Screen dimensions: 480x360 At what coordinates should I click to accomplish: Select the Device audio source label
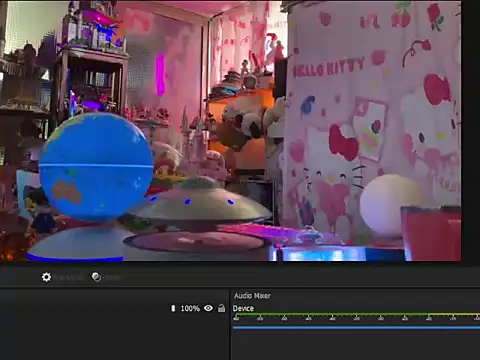243,308
